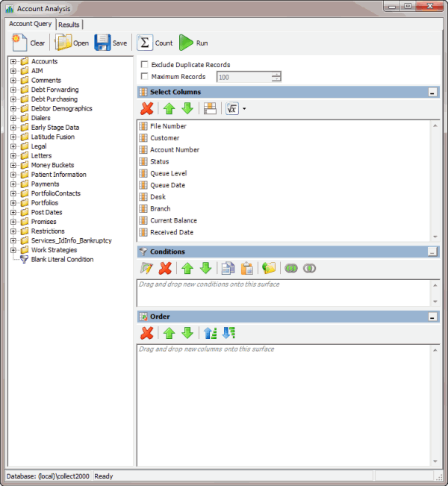This screenshot has width=448, height=486.
Task: Click the folder with green arrow icon in Conditions
Action: coord(269,269)
